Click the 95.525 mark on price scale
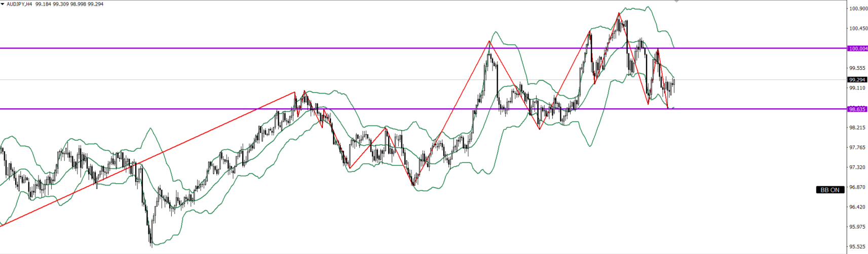This screenshot has width=868, height=254. (x=857, y=246)
